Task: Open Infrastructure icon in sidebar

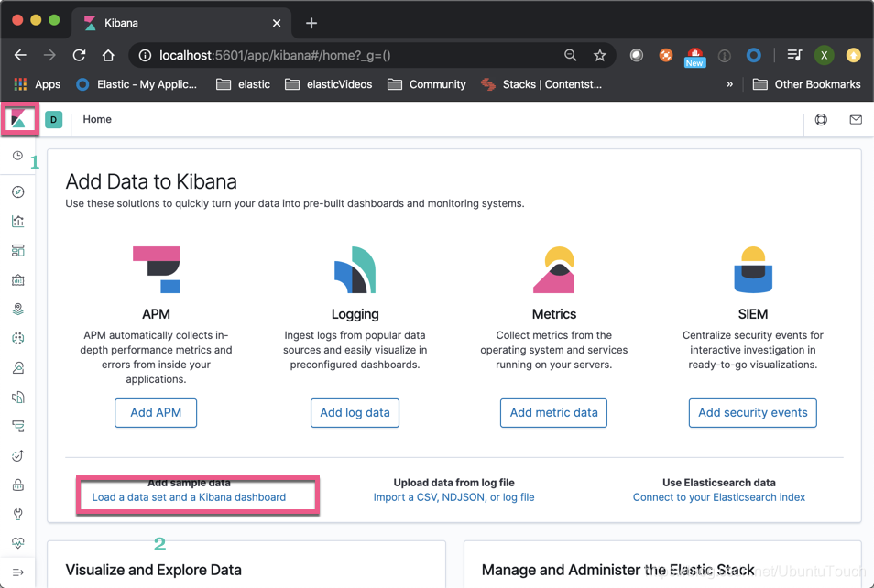Action: pyautogui.click(x=17, y=368)
